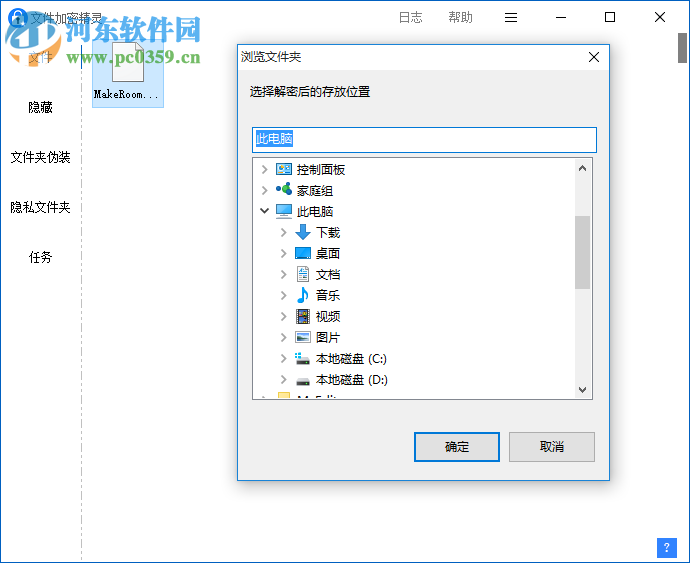Click the Control Panel icon in the tree

[x=284, y=169]
